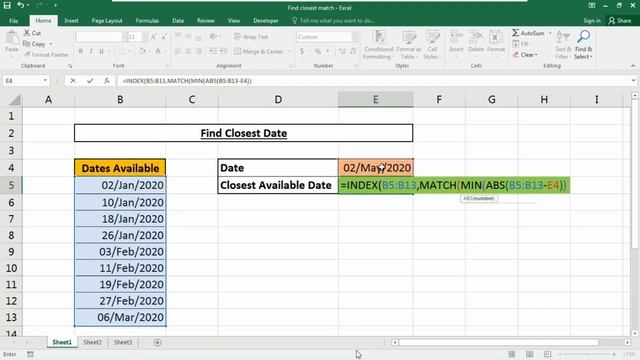Click Insert Function fx icon
Image resolution: width=640 pixels, height=360 pixels.
pyautogui.click(x=107, y=81)
